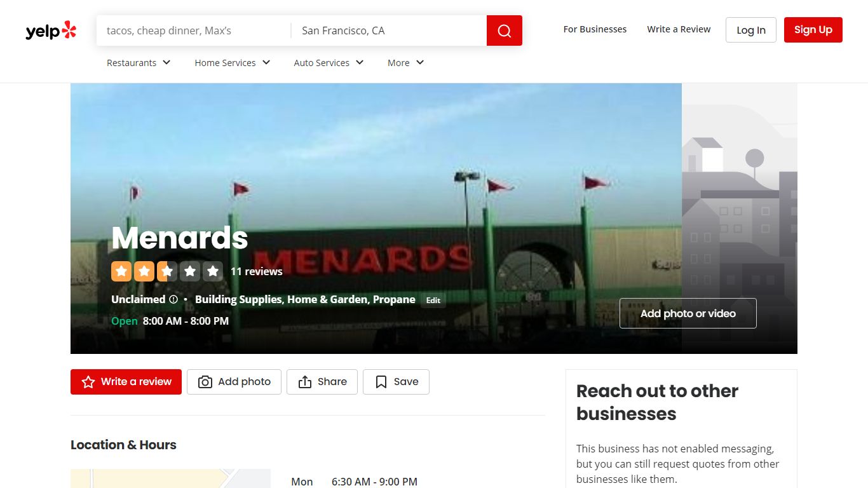
Task: Expand the More dropdown
Action: (406, 63)
